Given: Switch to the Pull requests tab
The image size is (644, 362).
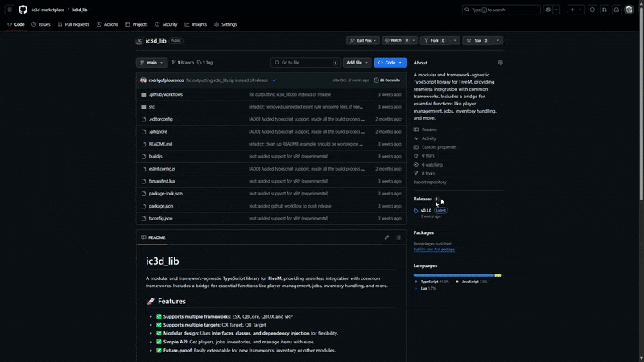Looking at the screenshot, I should [x=74, y=25].
